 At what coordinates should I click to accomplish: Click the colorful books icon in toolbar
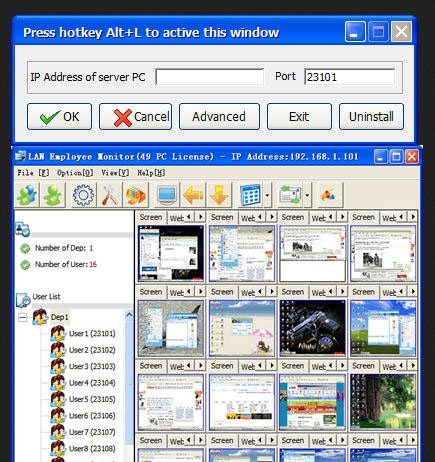click(x=136, y=195)
